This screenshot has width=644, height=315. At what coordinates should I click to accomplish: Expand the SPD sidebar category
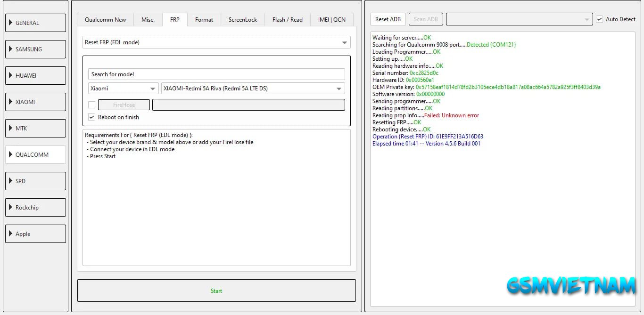pyautogui.click(x=35, y=181)
